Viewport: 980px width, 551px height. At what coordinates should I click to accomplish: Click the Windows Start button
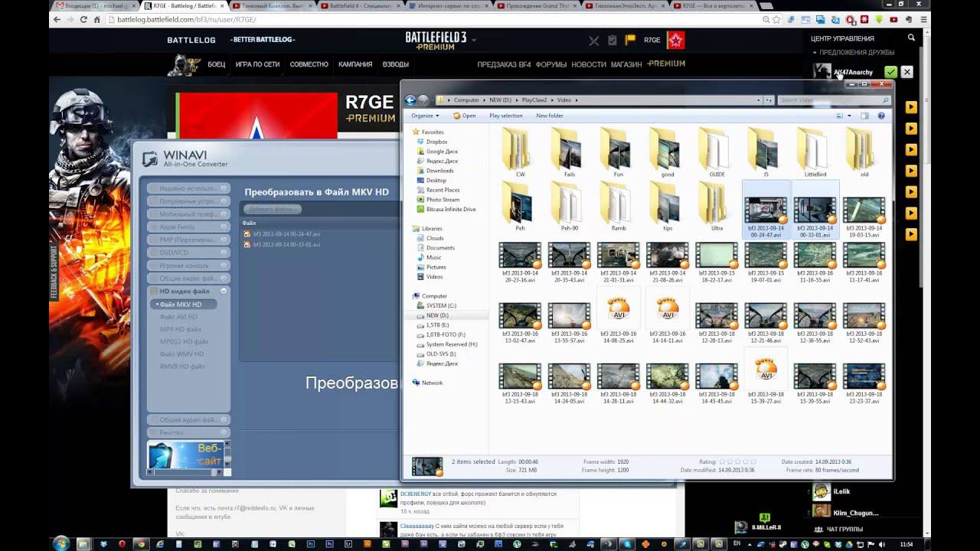pyautogui.click(x=61, y=543)
